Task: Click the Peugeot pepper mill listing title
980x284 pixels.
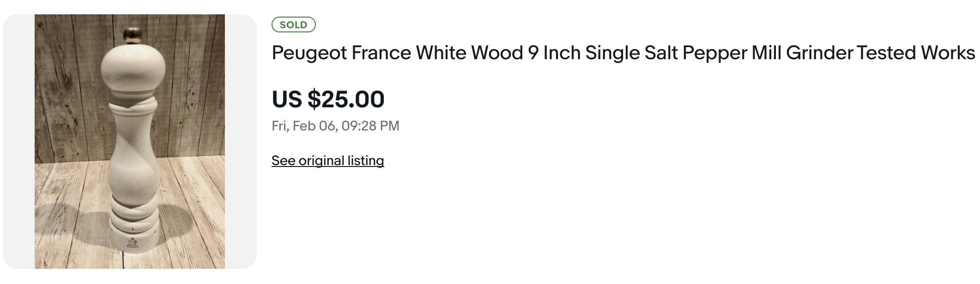Action: point(623,53)
